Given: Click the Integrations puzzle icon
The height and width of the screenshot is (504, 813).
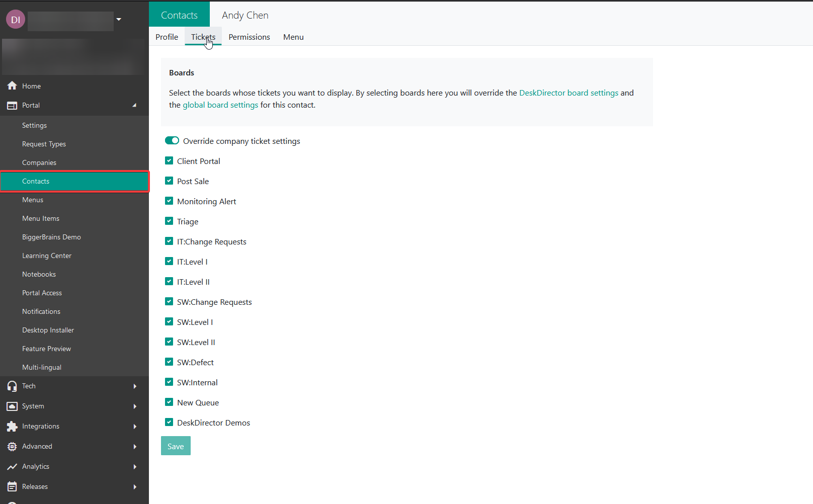Looking at the screenshot, I should pos(12,427).
